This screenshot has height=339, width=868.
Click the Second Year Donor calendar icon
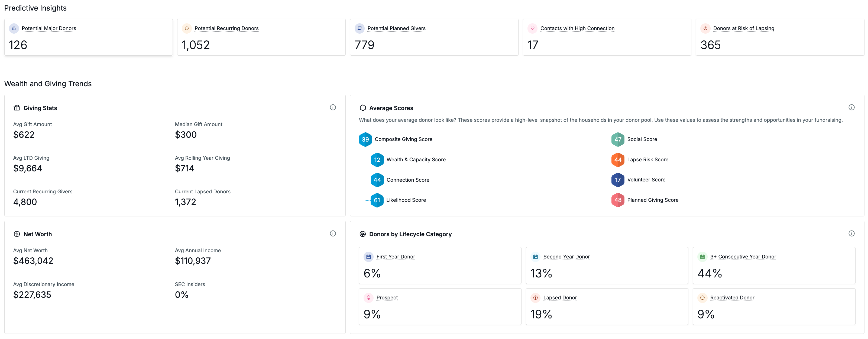(x=535, y=257)
